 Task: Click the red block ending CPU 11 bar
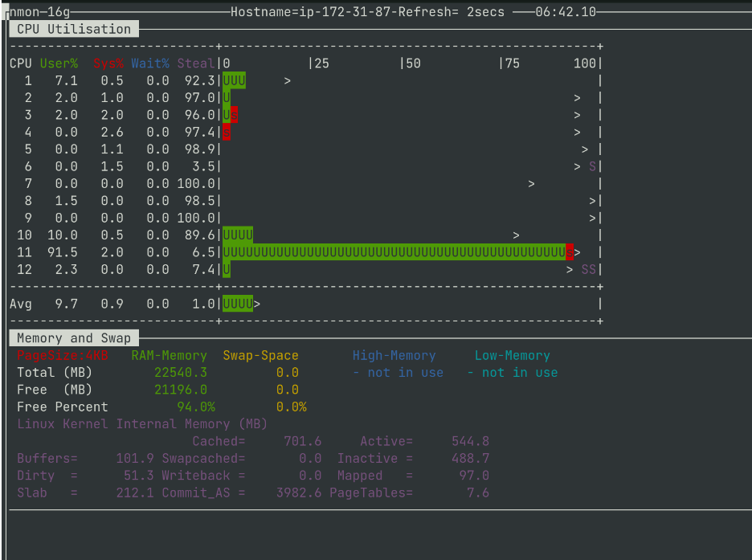click(570, 252)
